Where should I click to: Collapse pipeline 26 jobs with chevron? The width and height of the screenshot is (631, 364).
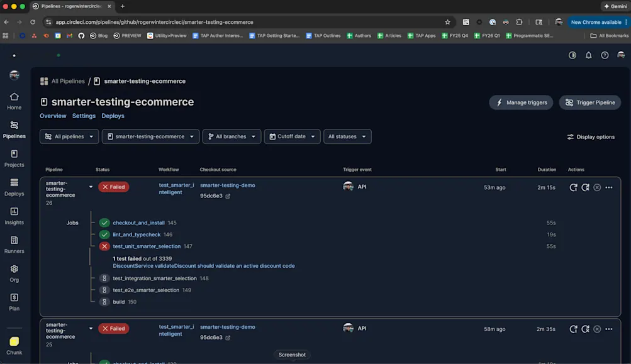pos(91,187)
